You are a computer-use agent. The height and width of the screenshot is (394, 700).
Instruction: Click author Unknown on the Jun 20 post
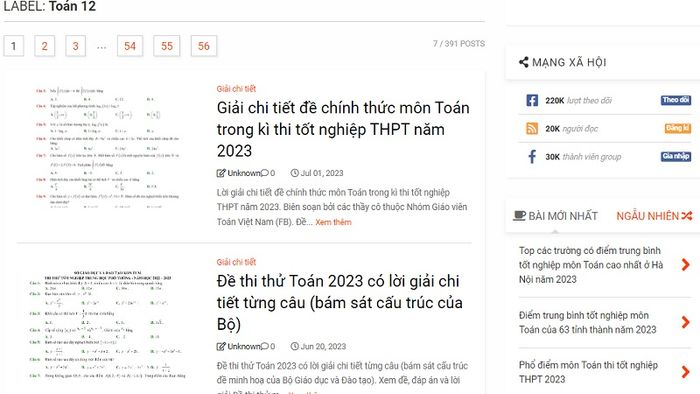(244, 346)
